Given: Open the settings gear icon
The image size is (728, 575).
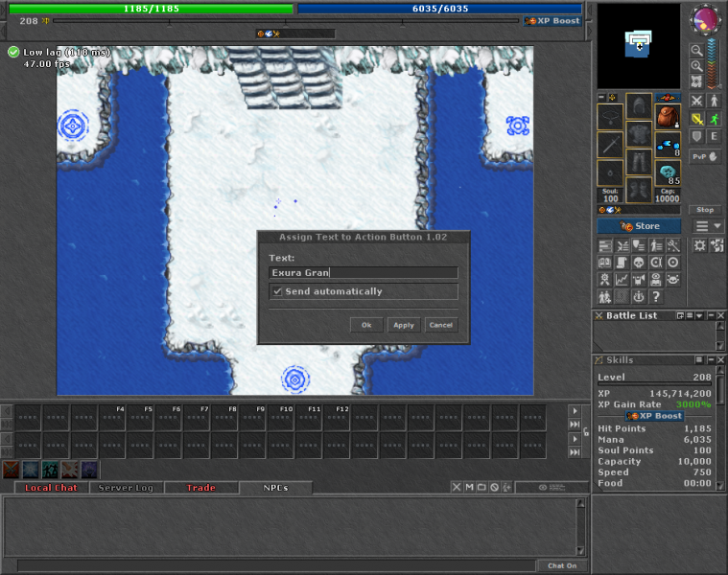Looking at the screenshot, I should (697, 246).
